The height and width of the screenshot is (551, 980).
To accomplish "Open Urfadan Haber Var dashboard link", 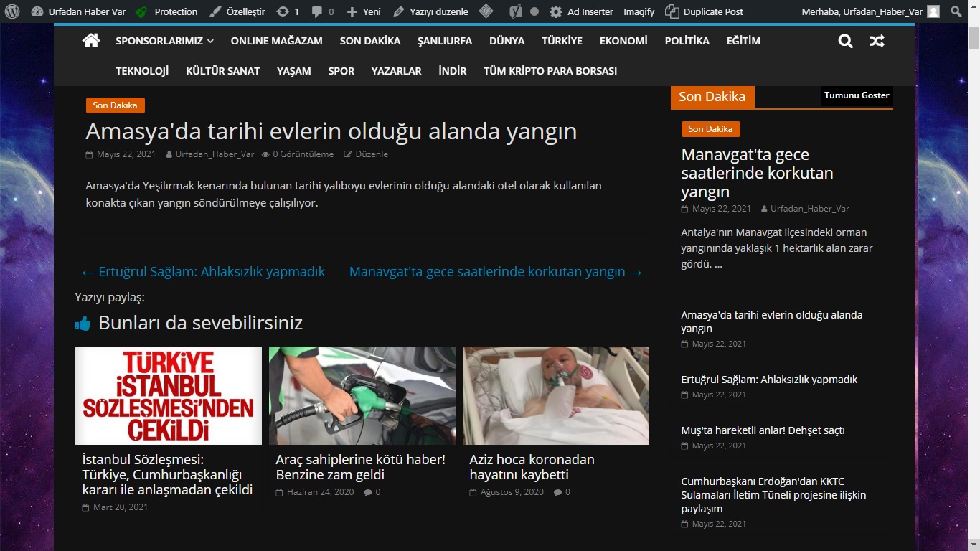I will [78, 11].
